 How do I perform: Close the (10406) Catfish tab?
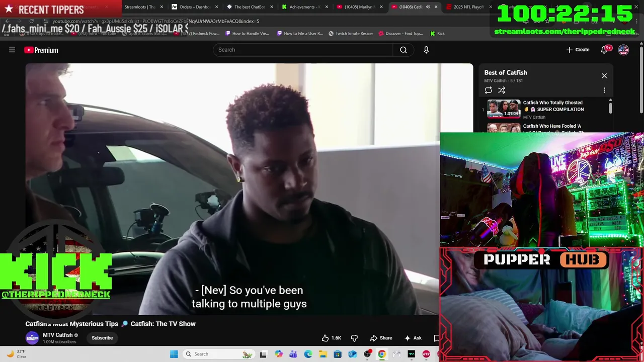coord(436,7)
